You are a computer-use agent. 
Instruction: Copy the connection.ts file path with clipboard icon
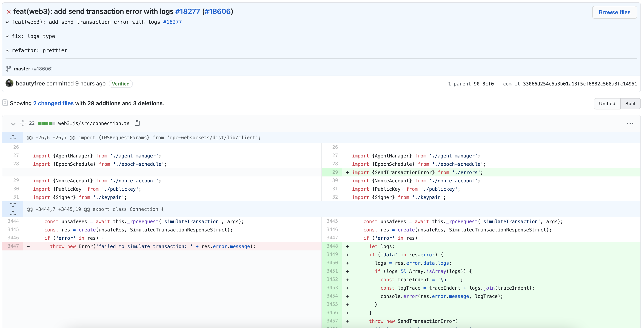click(137, 123)
